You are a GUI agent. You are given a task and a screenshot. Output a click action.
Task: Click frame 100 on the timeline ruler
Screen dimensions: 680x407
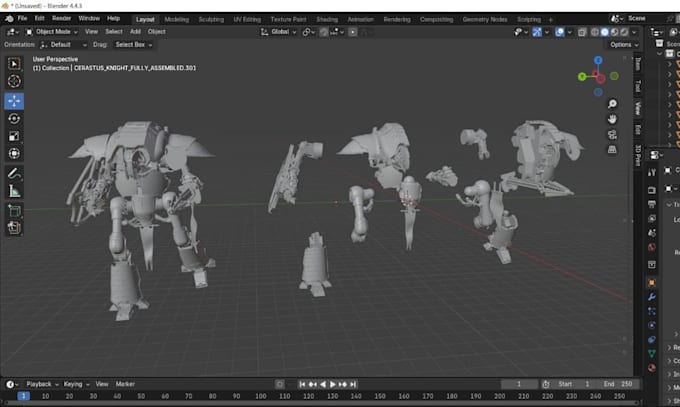click(x=261, y=396)
